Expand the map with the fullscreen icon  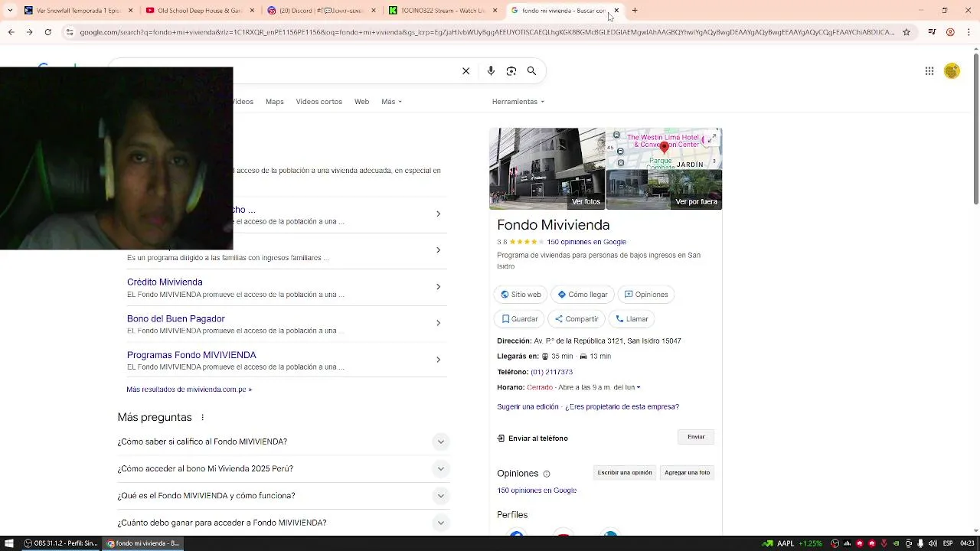pos(711,139)
